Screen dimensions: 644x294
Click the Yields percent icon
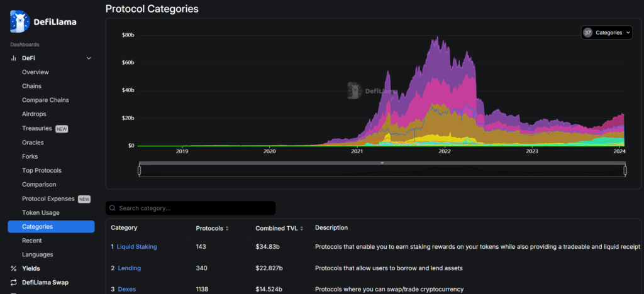click(13, 268)
